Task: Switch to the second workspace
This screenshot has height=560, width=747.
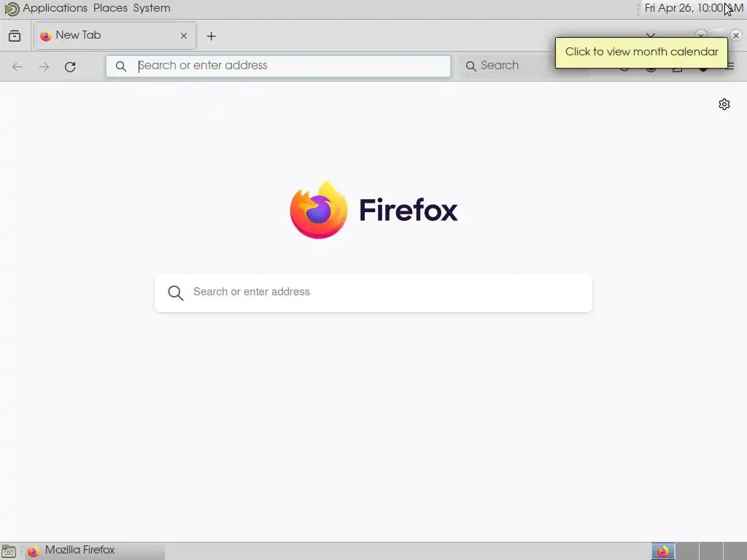Action: 687,551
